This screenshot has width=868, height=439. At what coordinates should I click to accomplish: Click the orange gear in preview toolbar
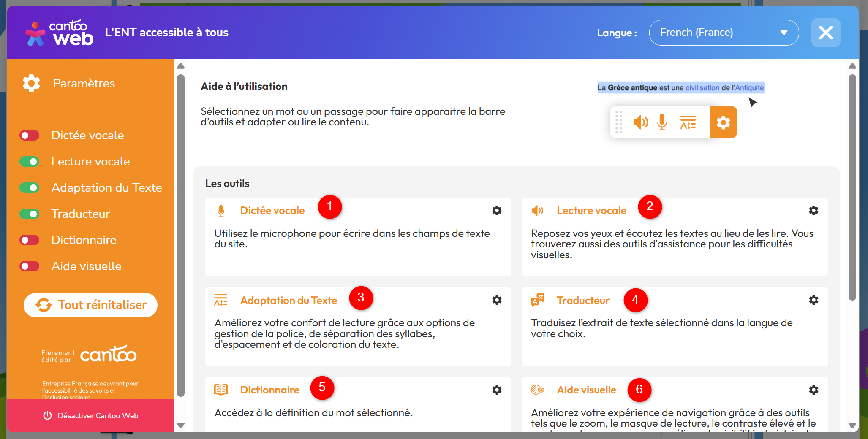click(x=723, y=122)
